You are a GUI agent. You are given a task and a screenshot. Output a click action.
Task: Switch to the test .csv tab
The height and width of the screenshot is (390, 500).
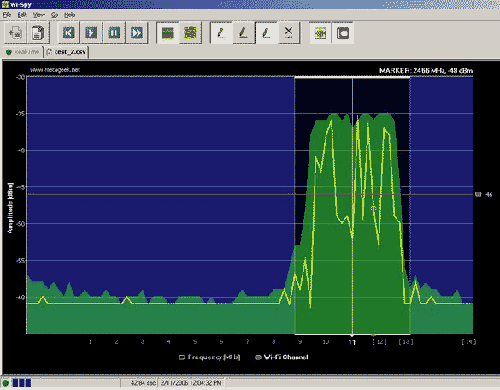pyautogui.click(x=66, y=52)
